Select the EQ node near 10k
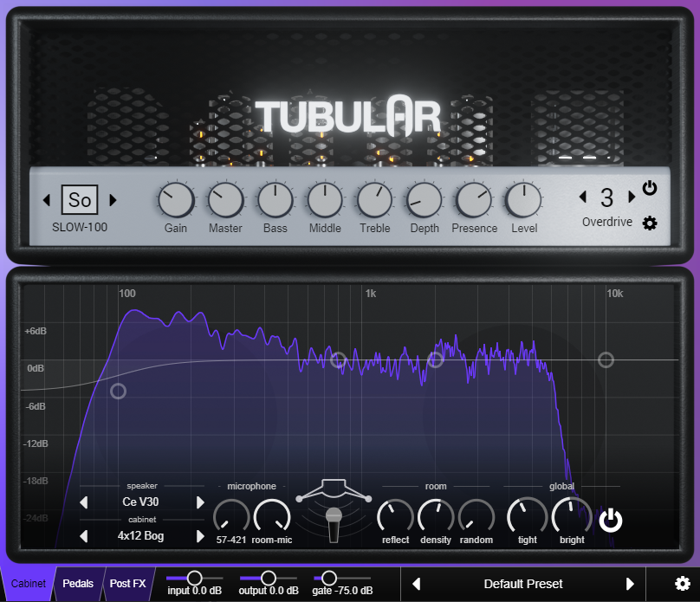The image size is (700, 602). coord(606,359)
